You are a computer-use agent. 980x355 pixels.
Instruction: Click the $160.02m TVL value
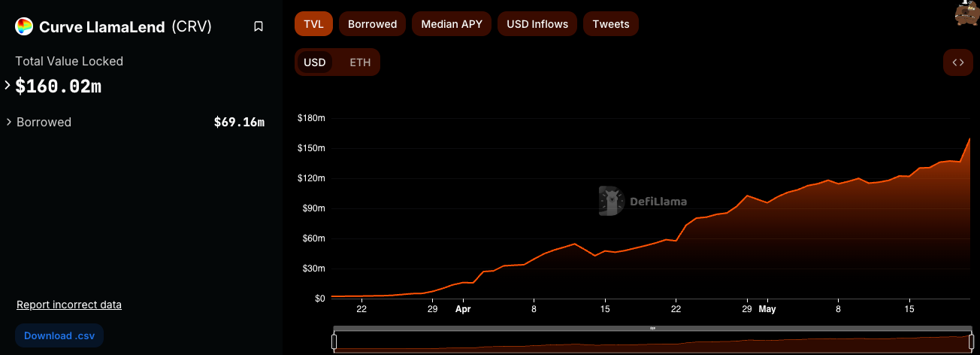click(59, 86)
